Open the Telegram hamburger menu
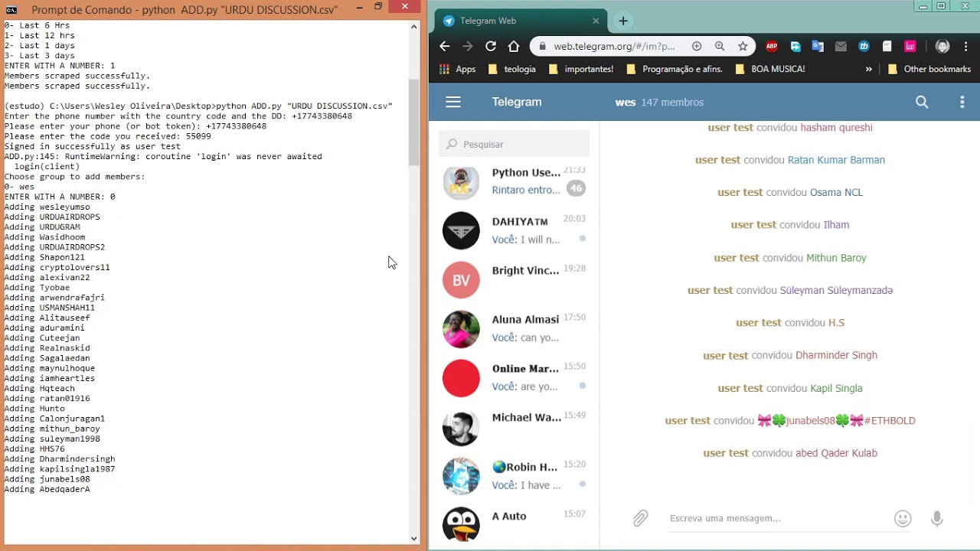The height and width of the screenshot is (551, 980). tap(453, 102)
